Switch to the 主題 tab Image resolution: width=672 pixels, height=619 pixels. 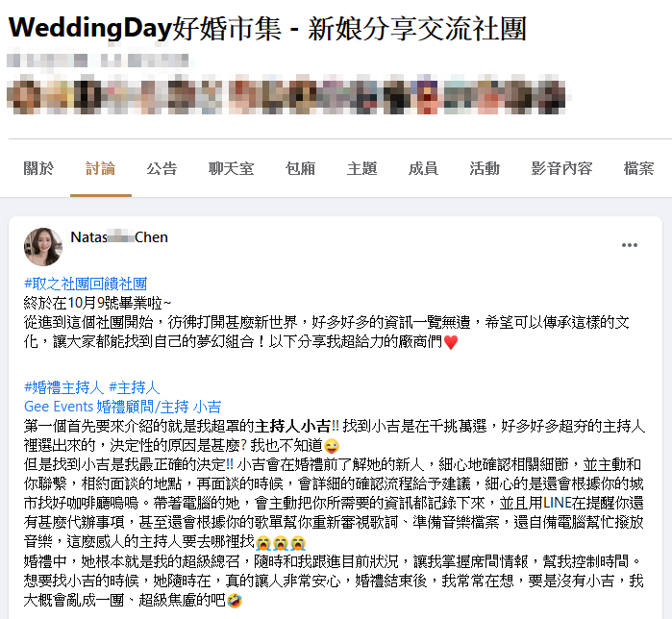coord(362,168)
